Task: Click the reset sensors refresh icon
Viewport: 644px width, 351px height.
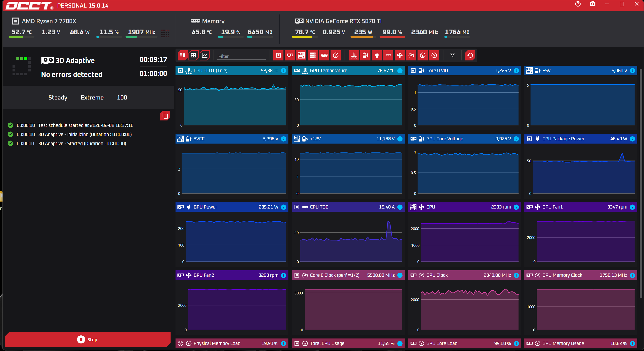Action: [470, 55]
